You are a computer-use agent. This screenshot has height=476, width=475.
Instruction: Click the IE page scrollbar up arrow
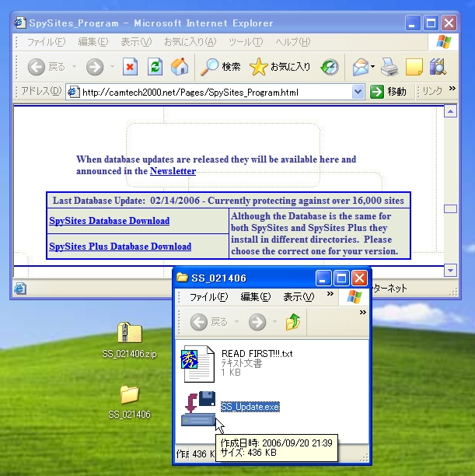tap(450, 111)
